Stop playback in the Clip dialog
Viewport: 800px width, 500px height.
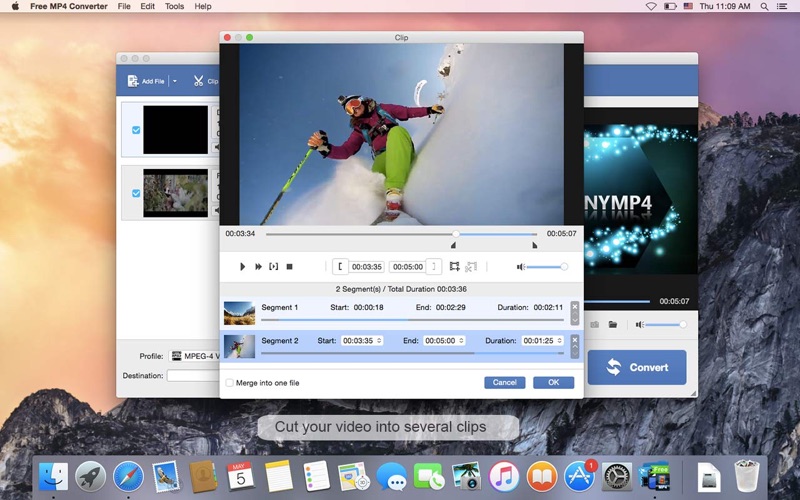(289, 267)
